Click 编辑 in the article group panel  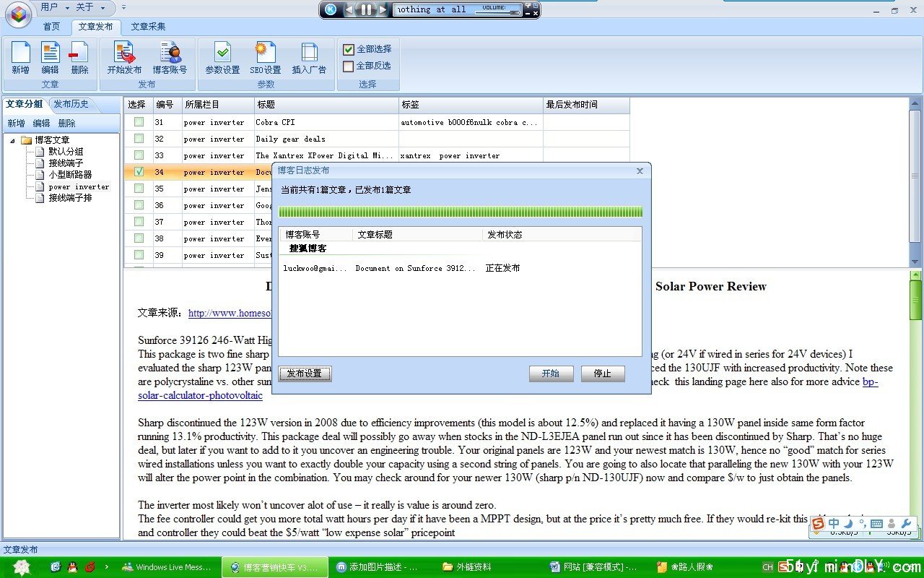[x=41, y=124]
